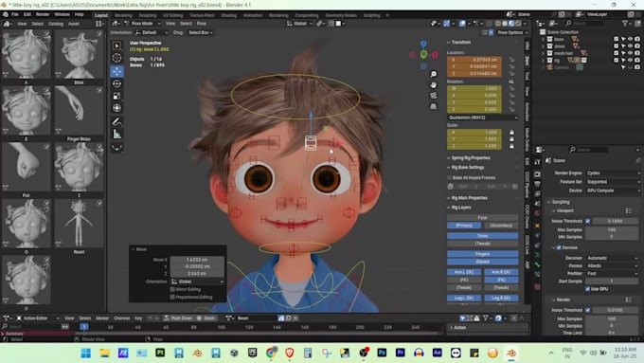Click the Leg.R (IK) rig layer button
Screen dimensions: 644x363
coord(501,298)
